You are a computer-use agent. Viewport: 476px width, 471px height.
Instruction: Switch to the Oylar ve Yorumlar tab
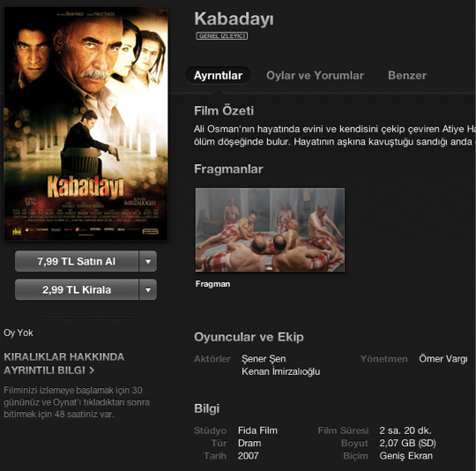(315, 75)
